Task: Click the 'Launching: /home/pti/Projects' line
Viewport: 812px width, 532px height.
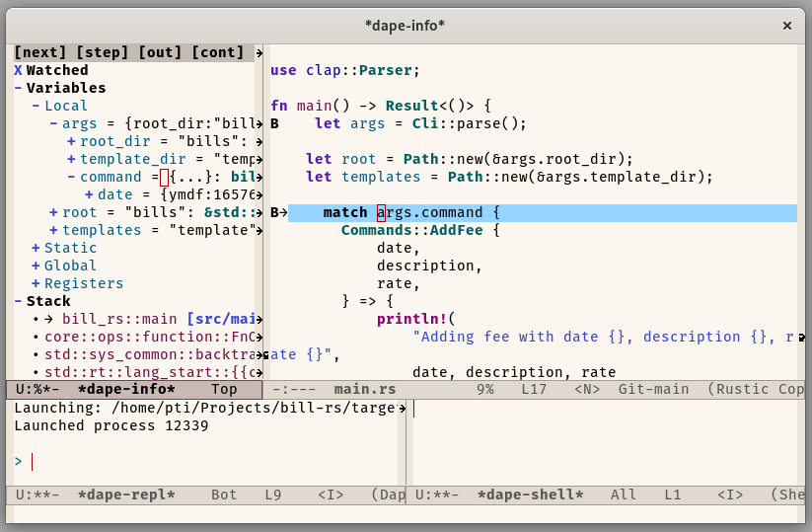Action: pyautogui.click(x=205, y=408)
